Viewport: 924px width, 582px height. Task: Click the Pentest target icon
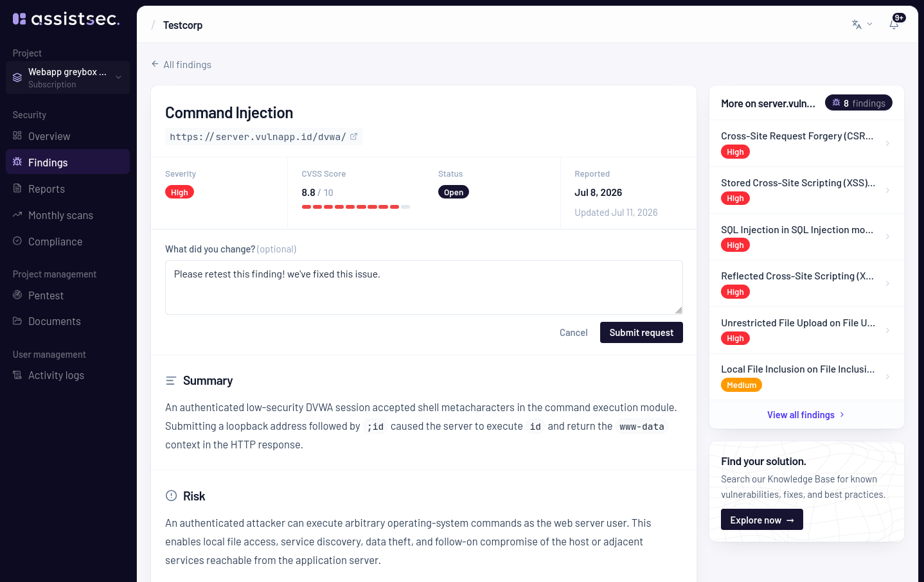(17, 295)
